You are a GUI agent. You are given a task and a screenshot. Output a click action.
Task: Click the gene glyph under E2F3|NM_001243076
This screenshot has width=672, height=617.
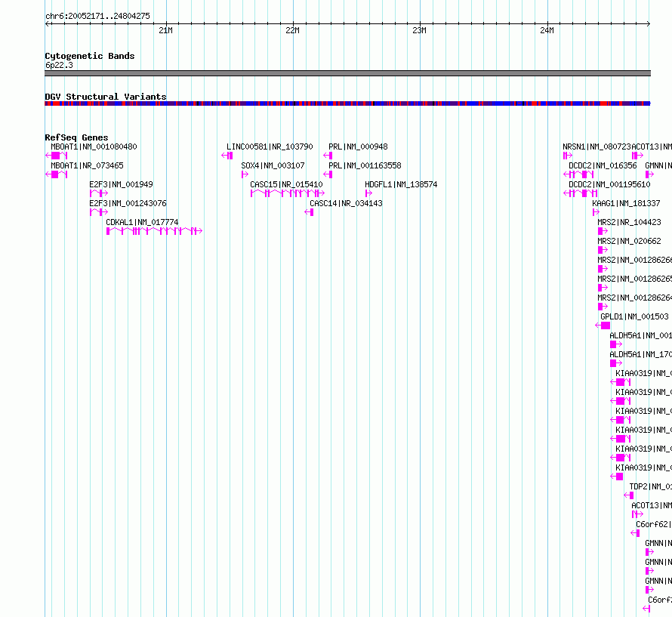[99, 212]
